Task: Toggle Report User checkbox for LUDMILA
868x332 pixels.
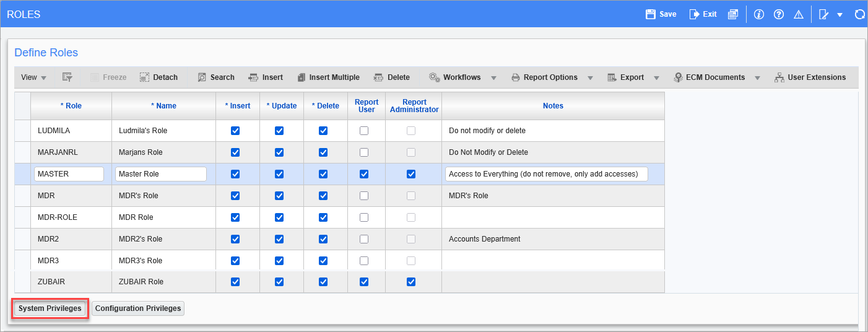Action: [x=364, y=131]
